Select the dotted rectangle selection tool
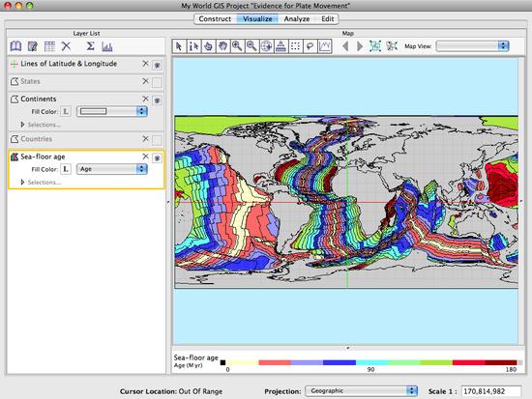The width and height of the screenshot is (532, 399). coord(296,46)
